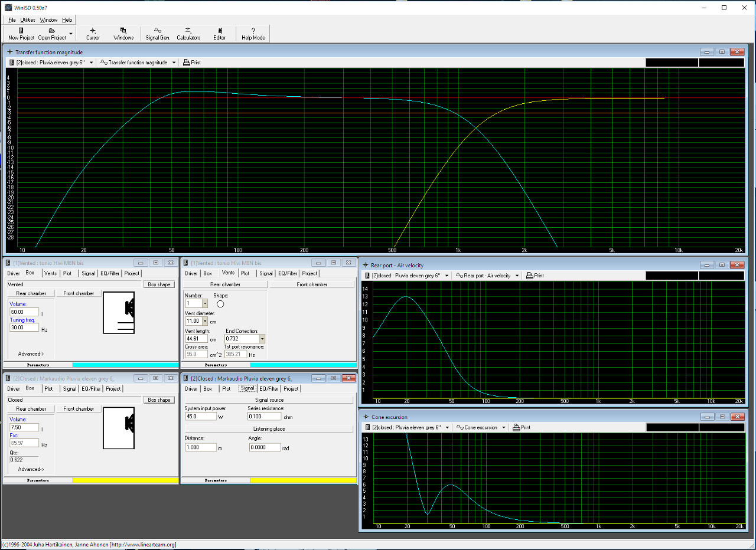756x550 pixels.
Task: Expand the End Correction dropdown
Action: tap(262, 339)
